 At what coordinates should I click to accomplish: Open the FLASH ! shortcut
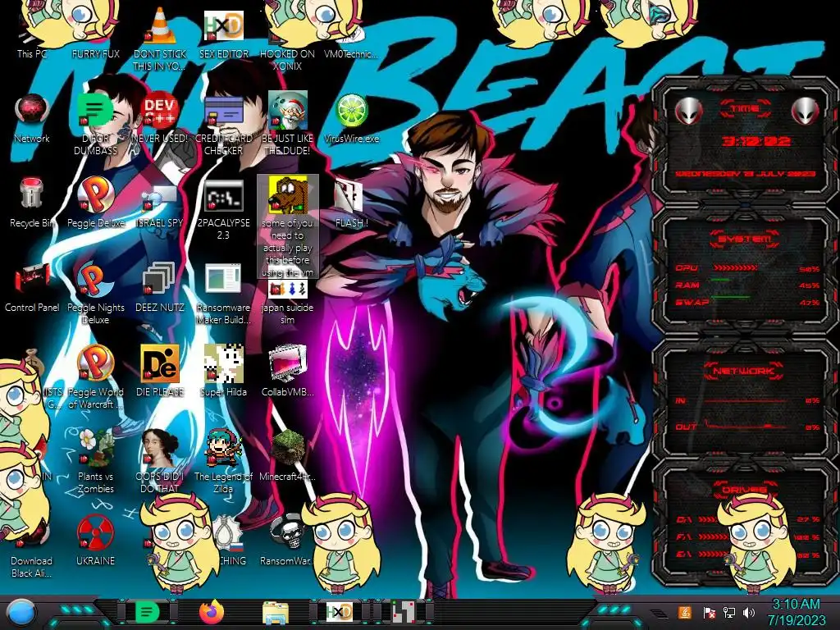[349, 195]
